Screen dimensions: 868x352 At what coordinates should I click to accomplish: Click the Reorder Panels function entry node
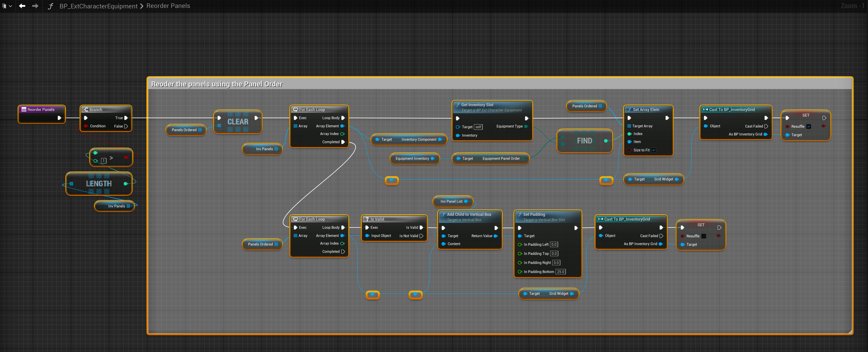coord(41,109)
